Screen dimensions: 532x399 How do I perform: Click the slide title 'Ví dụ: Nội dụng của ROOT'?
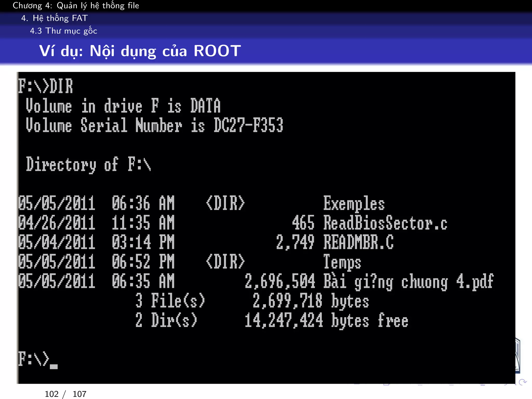[140, 51]
